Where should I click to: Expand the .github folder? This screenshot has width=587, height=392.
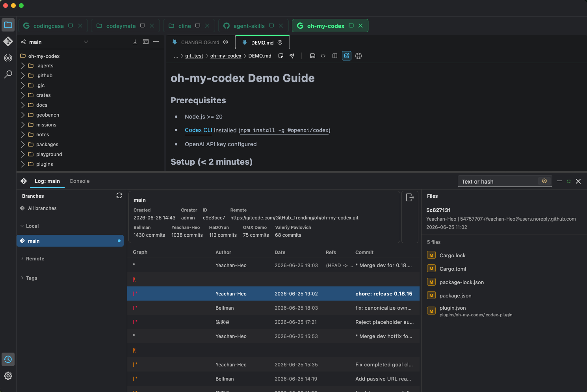23,76
